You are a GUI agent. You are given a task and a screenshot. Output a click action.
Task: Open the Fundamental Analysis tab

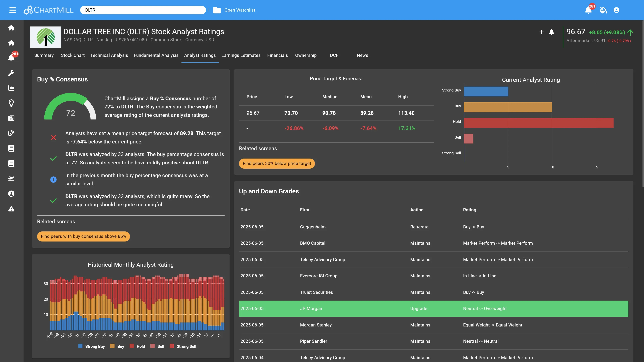pyautogui.click(x=156, y=55)
